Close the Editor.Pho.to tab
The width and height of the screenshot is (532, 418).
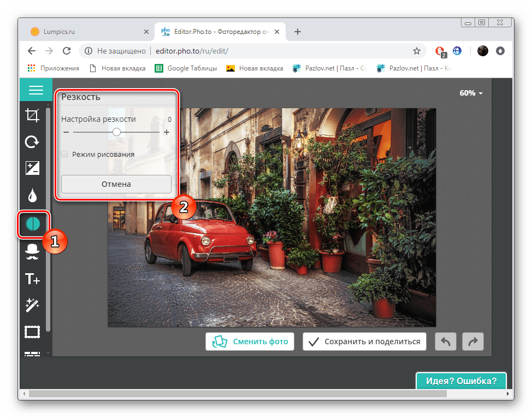click(277, 32)
